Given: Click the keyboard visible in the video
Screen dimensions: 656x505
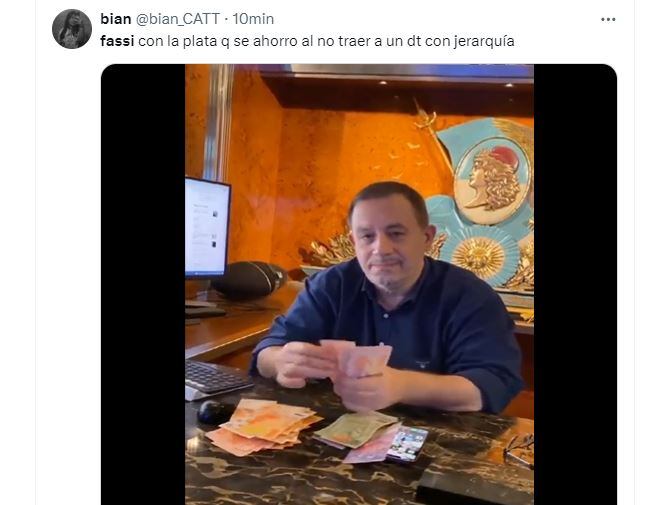Looking at the screenshot, I should tap(216, 378).
